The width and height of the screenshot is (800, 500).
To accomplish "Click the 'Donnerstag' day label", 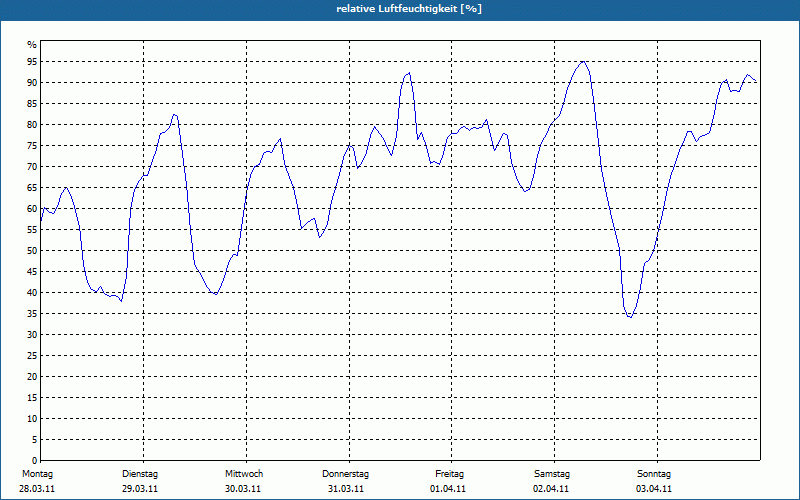I will tap(345, 474).
